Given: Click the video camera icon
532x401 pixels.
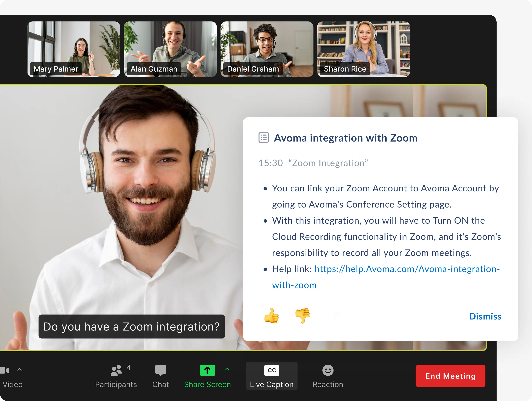Looking at the screenshot, I should click(5, 370).
